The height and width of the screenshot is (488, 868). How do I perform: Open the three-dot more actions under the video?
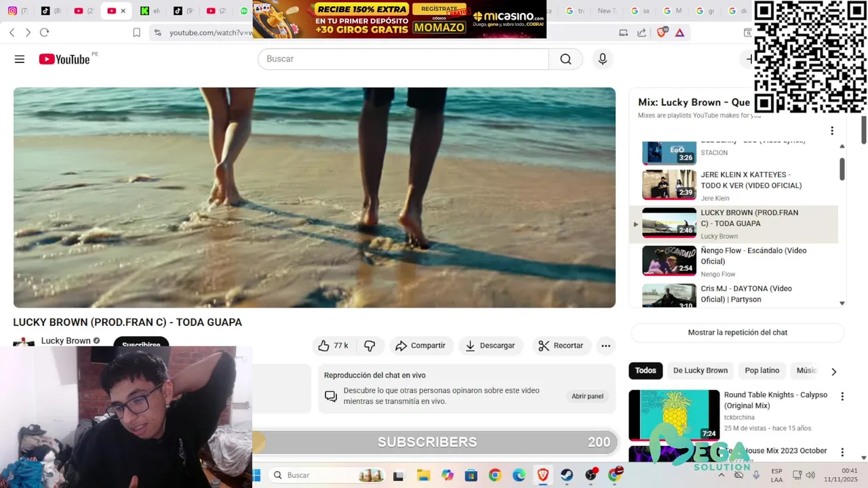606,346
